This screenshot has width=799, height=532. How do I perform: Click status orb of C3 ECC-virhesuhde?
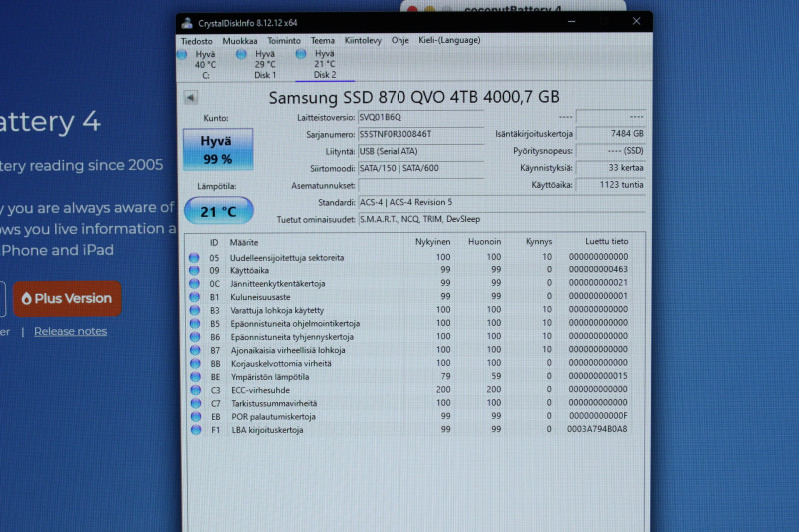[x=195, y=390]
